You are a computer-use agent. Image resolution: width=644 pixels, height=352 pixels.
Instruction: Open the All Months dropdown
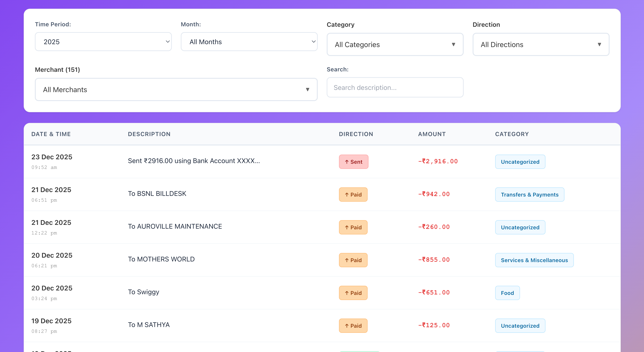tap(249, 41)
